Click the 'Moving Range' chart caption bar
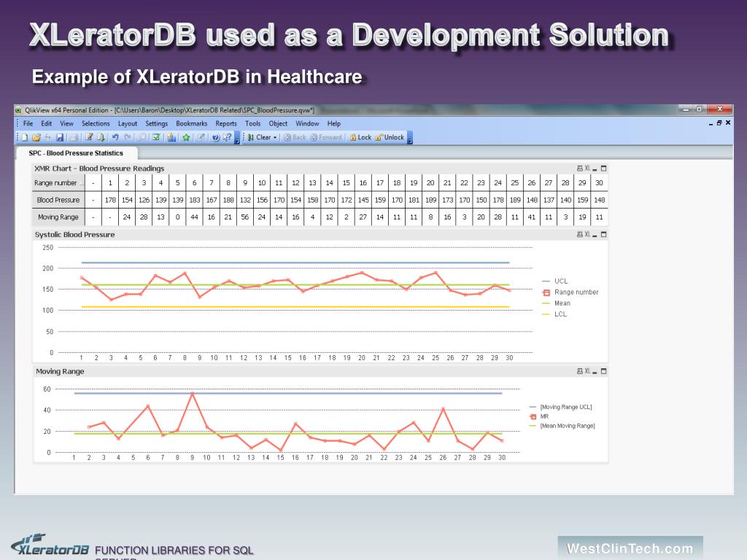The height and width of the screenshot is (560, 747). tap(320, 371)
